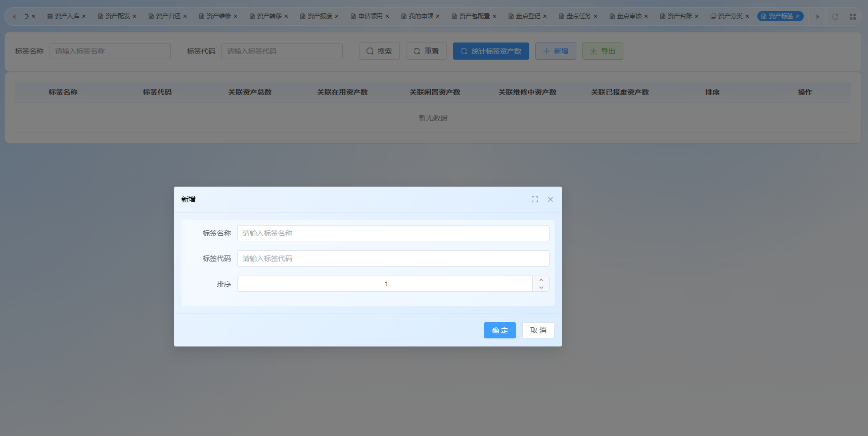Click the 标签代码 input in the 新增 dialog

point(393,258)
